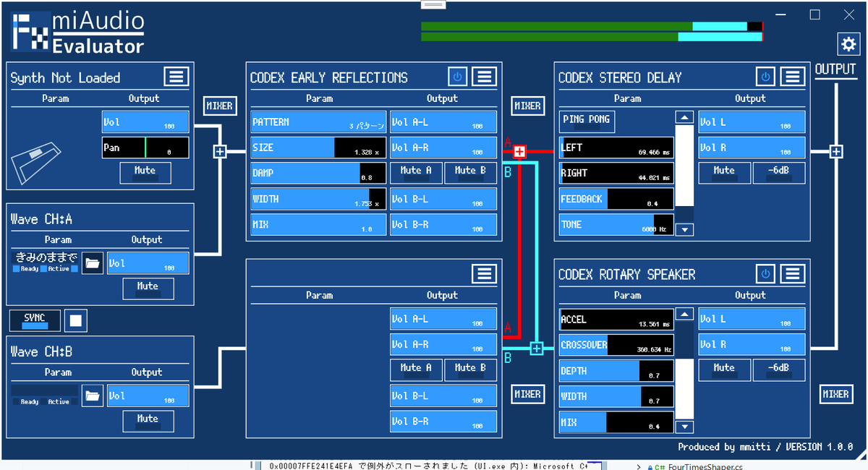This screenshot has width=868, height=470.
Task: Click the red plus node on bus A
Action: point(519,152)
